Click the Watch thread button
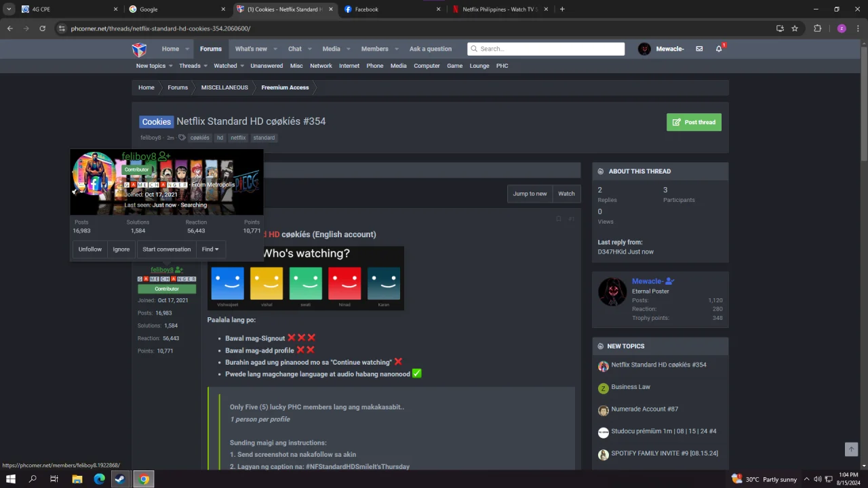The height and width of the screenshot is (488, 868). tap(566, 194)
